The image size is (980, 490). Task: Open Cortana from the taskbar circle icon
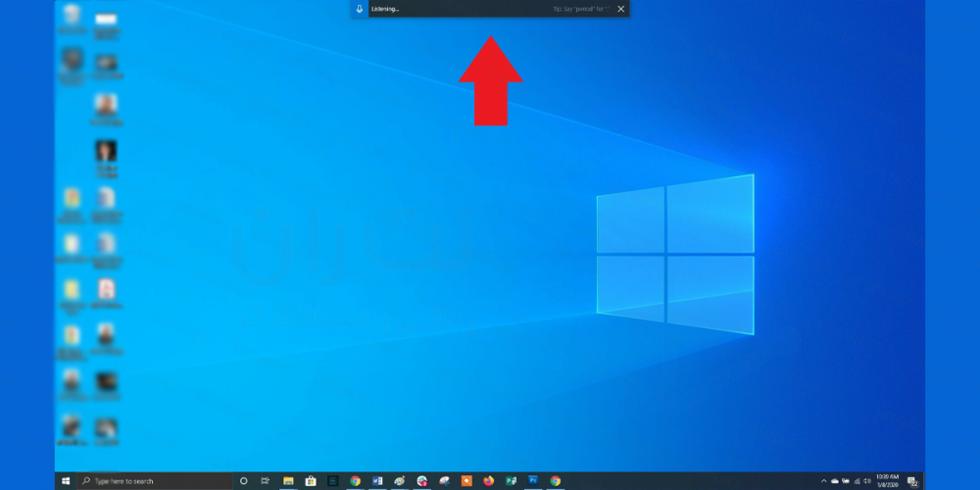(x=244, y=481)
